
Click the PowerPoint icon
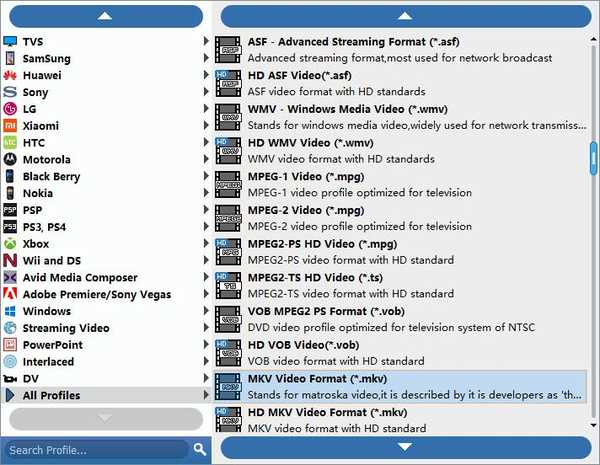pos(10,344)
